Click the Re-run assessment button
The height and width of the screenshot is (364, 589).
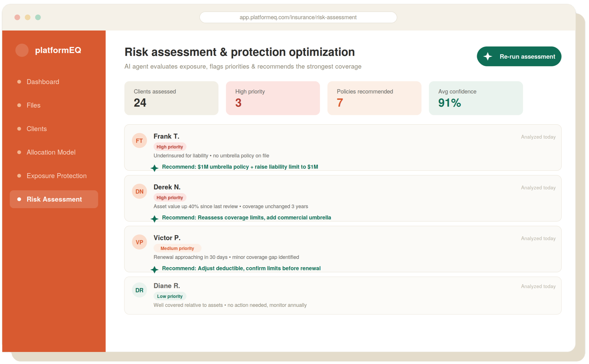[x=519, y=56]
